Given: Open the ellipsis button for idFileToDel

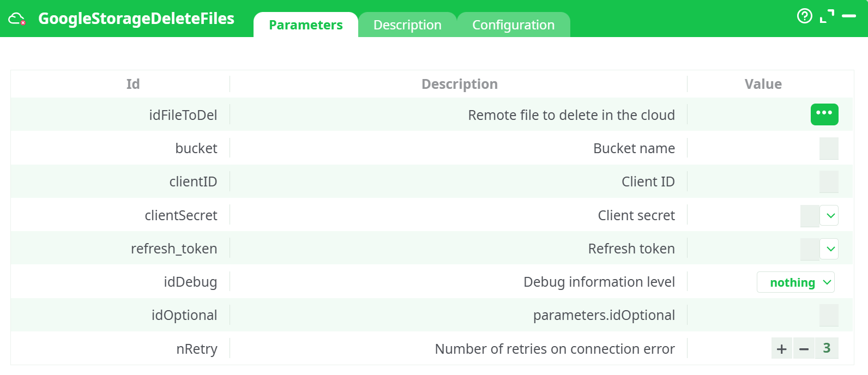Looking at the screenshot, I should coord(824,114).
